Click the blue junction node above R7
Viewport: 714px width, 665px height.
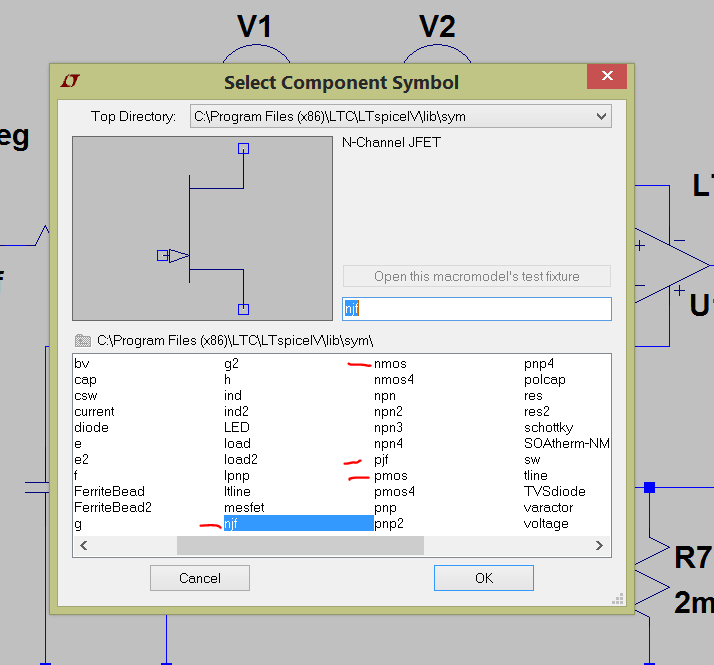[649, 487]
